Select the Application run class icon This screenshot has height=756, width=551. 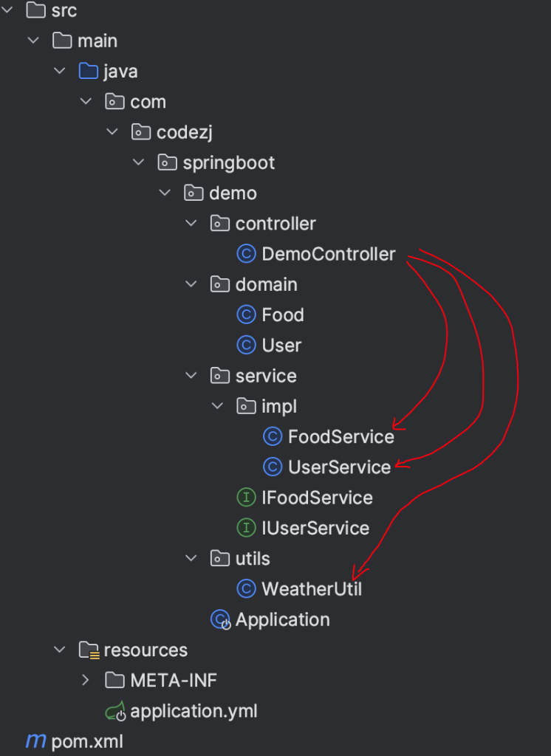pyautogui.click(x=221, y=619)
